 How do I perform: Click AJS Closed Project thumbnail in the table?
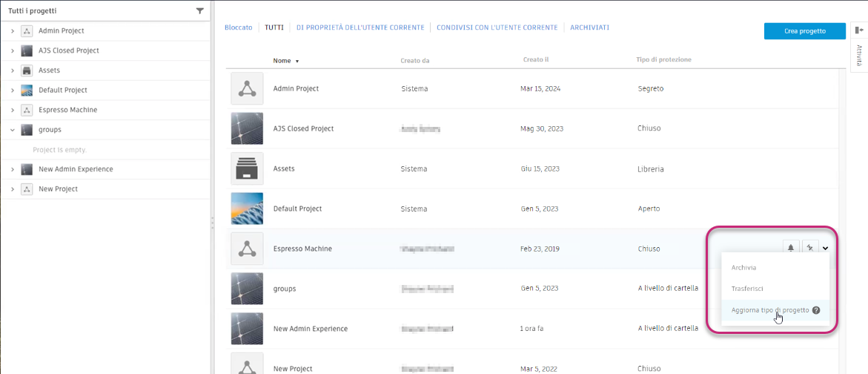tap(247, 128)
